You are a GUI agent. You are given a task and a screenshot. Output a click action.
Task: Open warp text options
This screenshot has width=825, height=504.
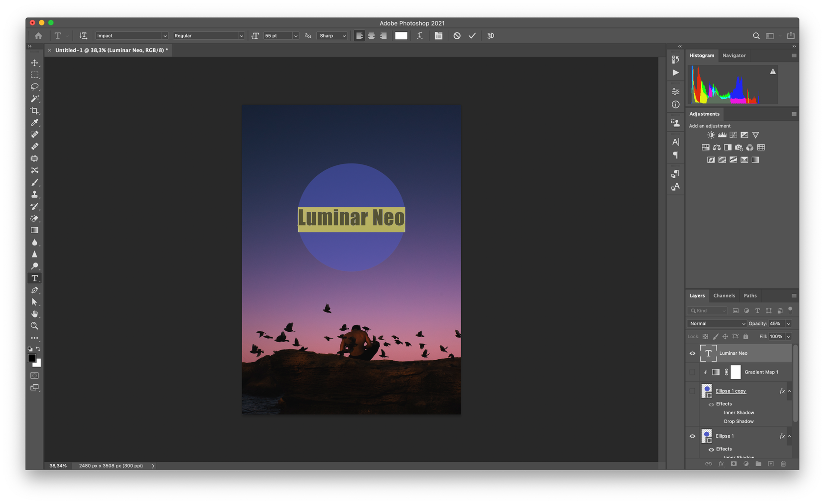pos(420,36)
